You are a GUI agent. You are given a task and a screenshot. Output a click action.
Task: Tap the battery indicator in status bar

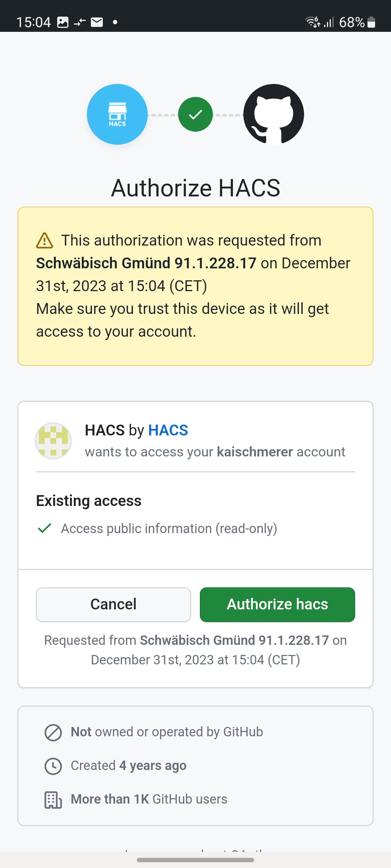point(371,22)
